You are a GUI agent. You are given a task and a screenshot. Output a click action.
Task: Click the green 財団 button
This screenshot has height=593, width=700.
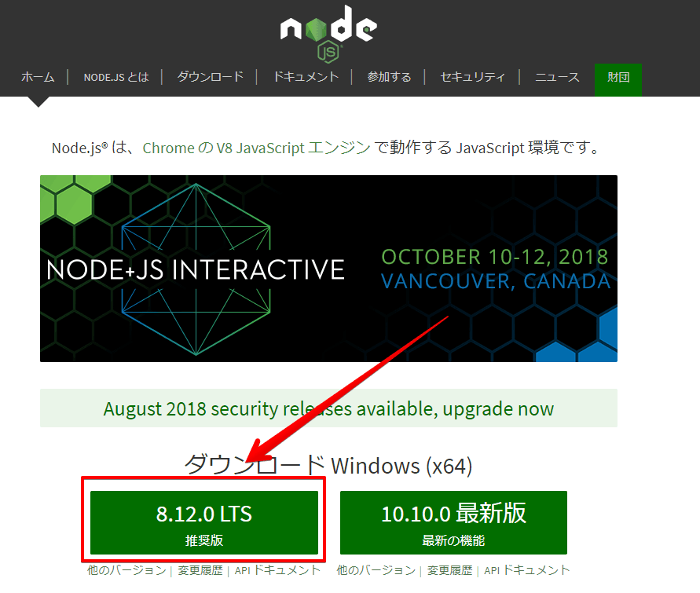coord(618,77)
